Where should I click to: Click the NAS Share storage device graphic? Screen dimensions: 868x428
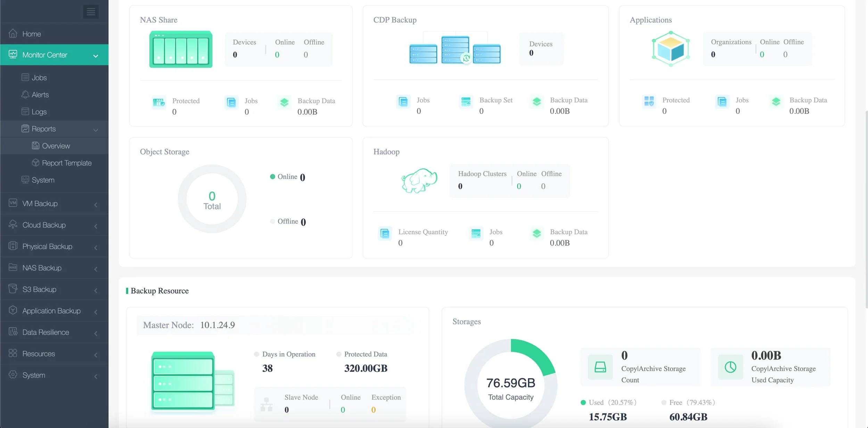(181, 49)
